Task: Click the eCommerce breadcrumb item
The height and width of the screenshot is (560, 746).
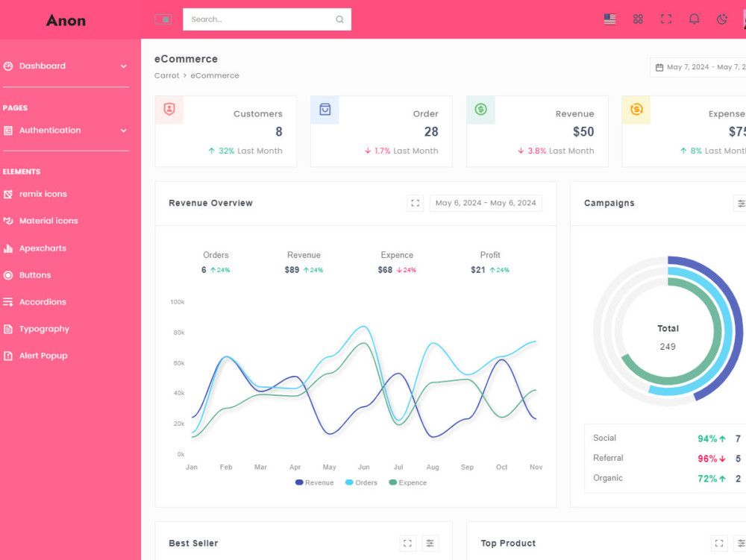Action: pos(215,75)
